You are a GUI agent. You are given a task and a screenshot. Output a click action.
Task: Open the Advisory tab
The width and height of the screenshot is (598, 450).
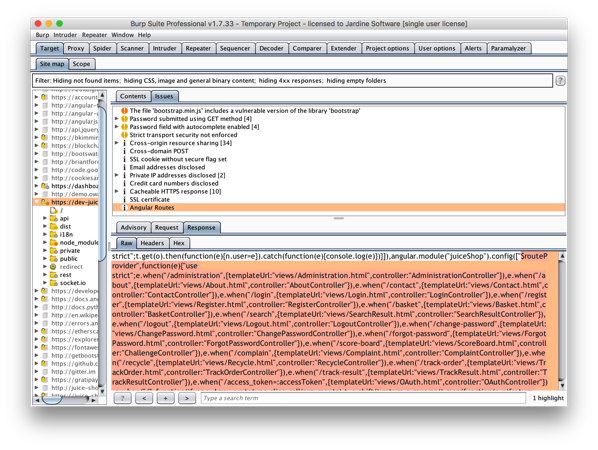(x=133, y=228)
